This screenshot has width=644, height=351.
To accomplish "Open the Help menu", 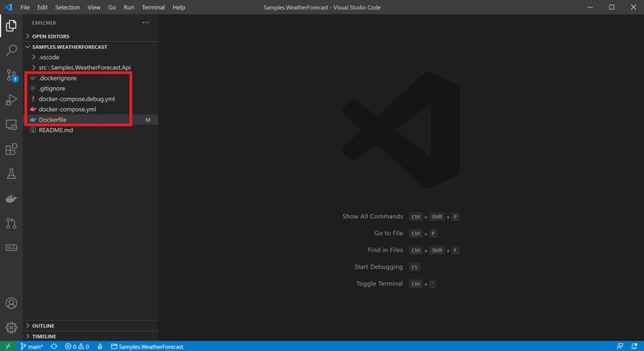I will point(179,7).
